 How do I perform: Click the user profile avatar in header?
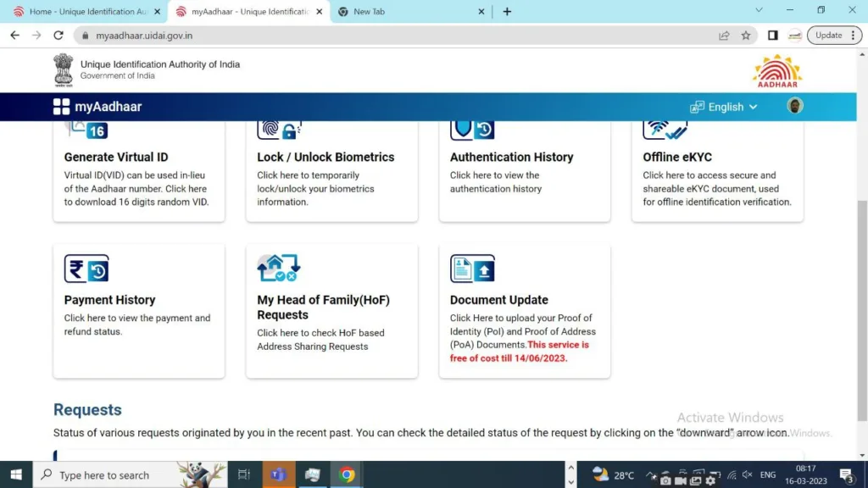(x=794, y=106)
